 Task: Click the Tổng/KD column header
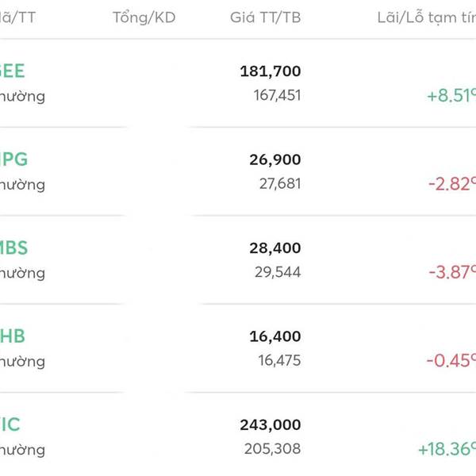click(144, 17)
